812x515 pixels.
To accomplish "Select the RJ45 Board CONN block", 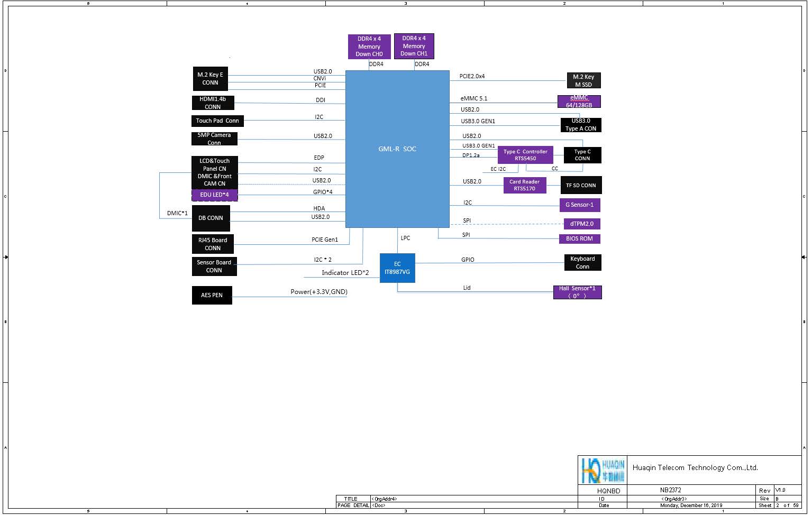I will [x=213, y=244].
